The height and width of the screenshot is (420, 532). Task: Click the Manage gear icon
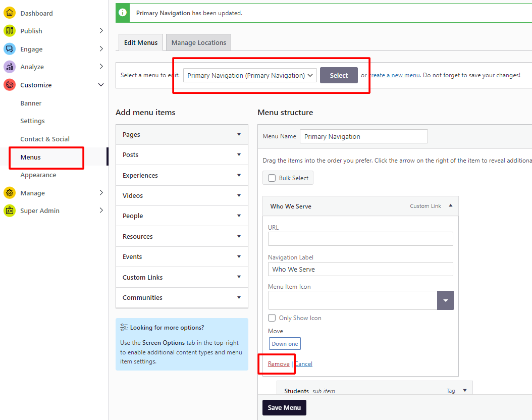10,193
